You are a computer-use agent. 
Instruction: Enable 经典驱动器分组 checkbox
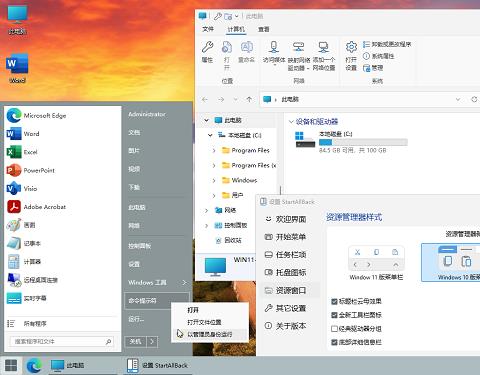334,329
